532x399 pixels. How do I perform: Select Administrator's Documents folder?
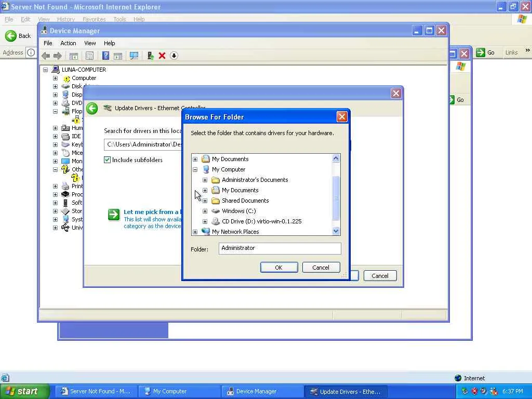pos(255,180)
